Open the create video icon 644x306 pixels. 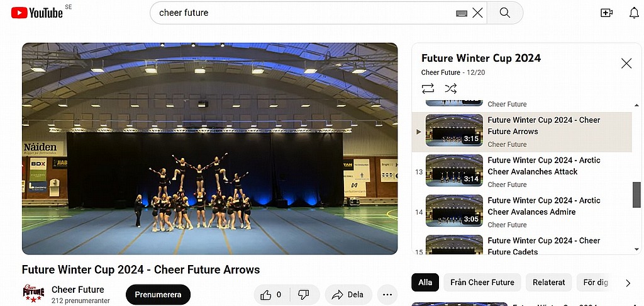[606, 13]
